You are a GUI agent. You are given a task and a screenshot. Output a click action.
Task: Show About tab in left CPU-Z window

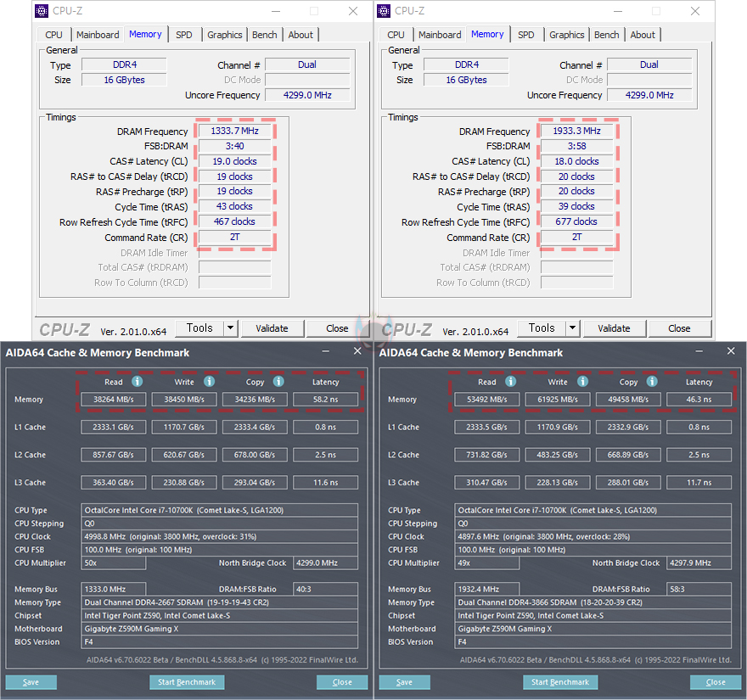(300, 35)
